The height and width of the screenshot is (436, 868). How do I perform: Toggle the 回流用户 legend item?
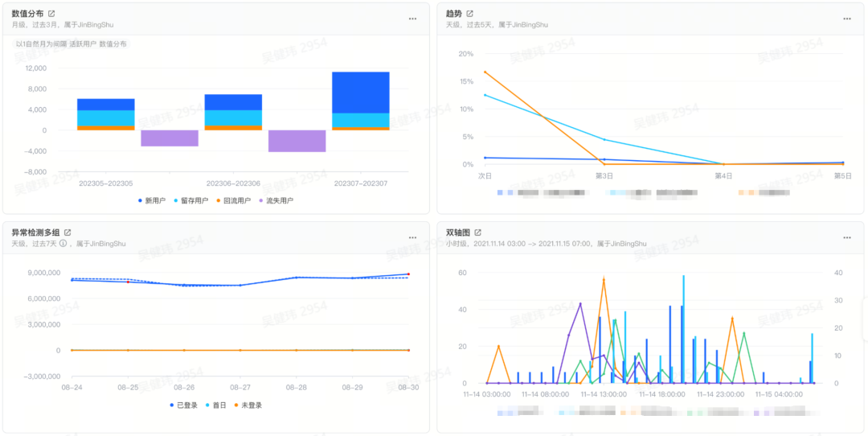(233, 200)
